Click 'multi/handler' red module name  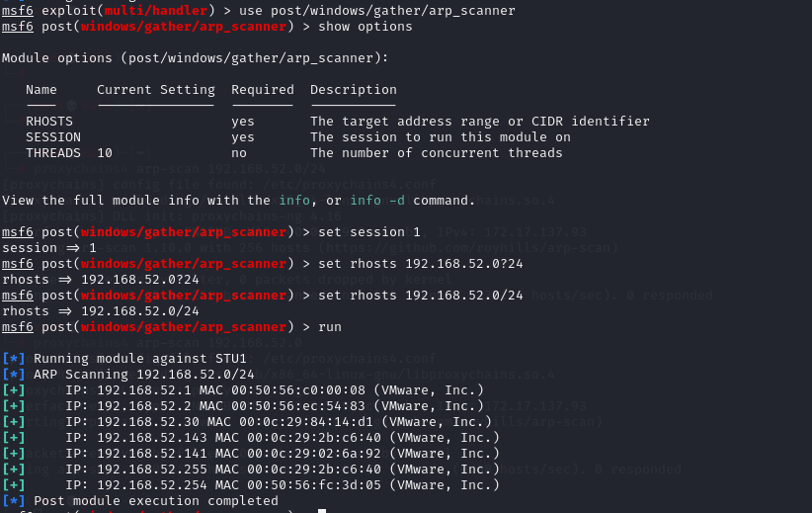pyautogui.click(x=156, y=10)
